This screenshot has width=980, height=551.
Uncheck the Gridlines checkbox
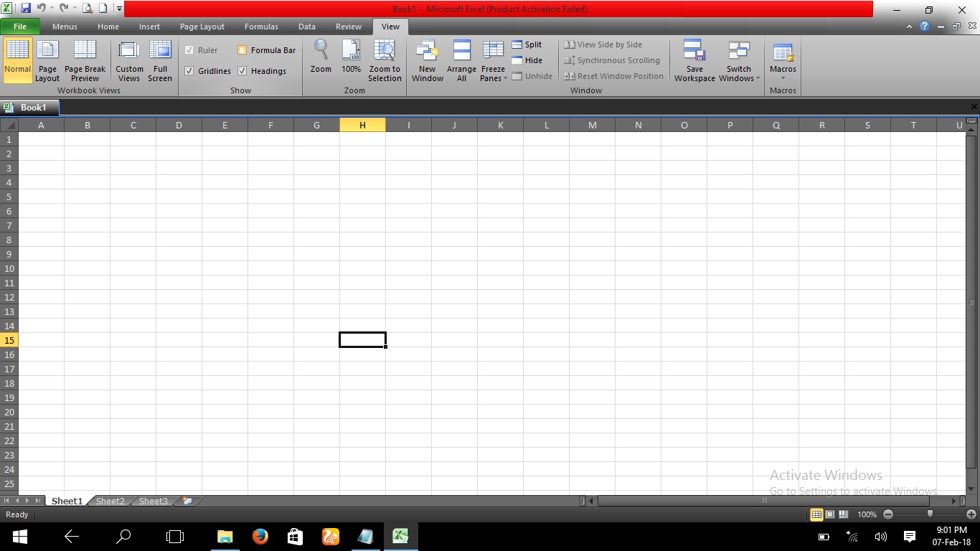pos(189,71)
